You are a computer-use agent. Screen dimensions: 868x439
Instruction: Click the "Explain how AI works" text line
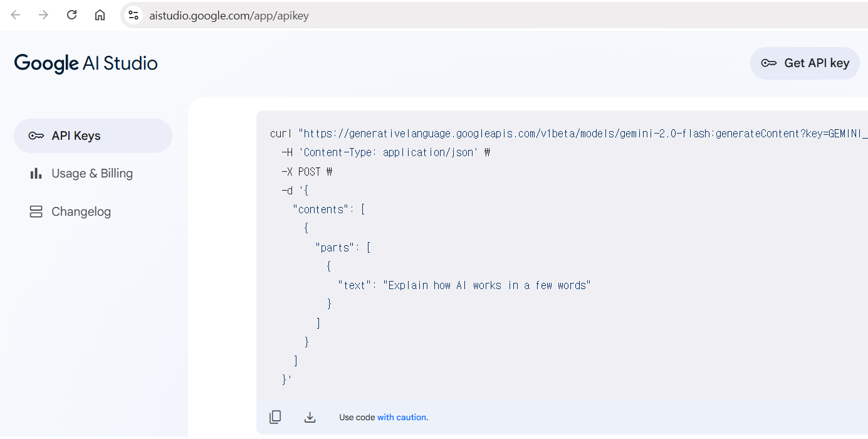464,285
